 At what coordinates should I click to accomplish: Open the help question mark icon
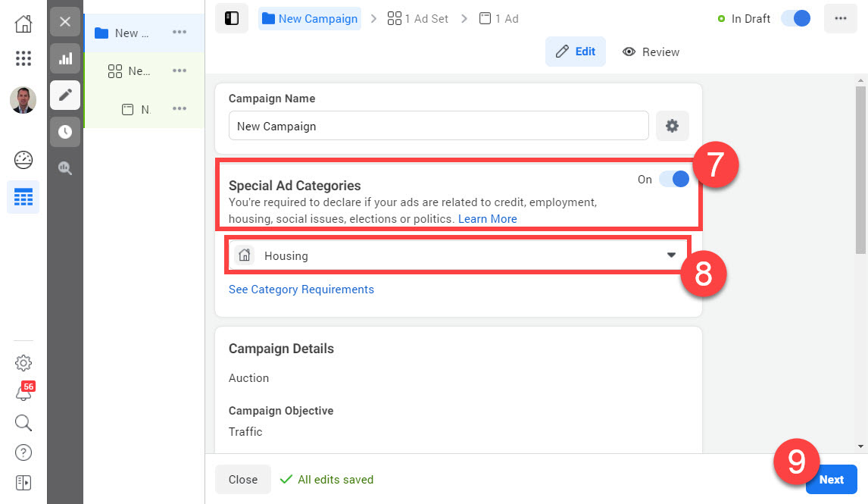click(x=23, y=452)
